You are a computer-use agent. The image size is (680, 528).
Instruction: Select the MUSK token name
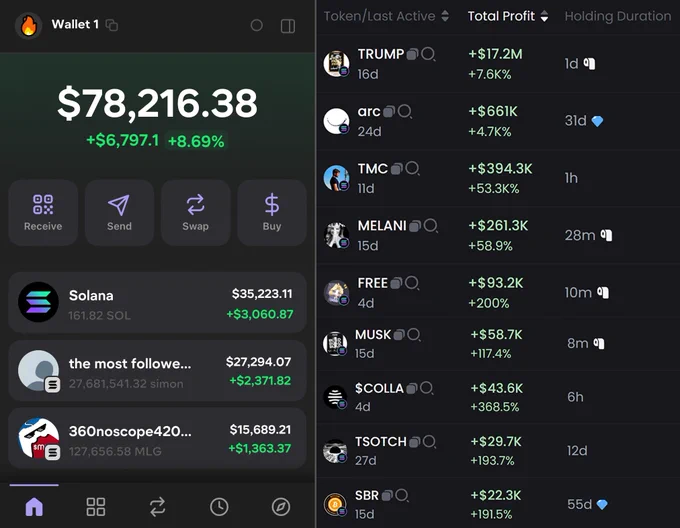pyautogui.click(x=373, y=335)
